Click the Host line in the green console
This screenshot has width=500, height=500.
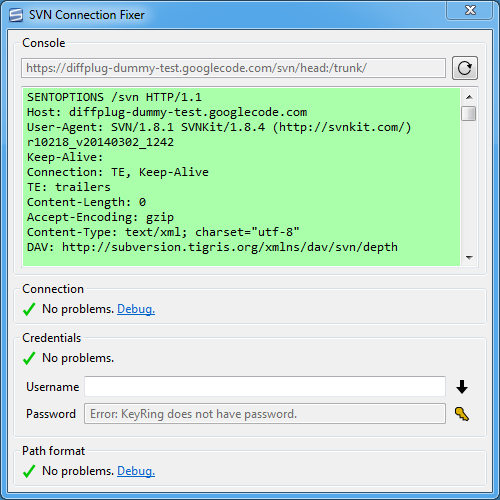pos(167,112)
